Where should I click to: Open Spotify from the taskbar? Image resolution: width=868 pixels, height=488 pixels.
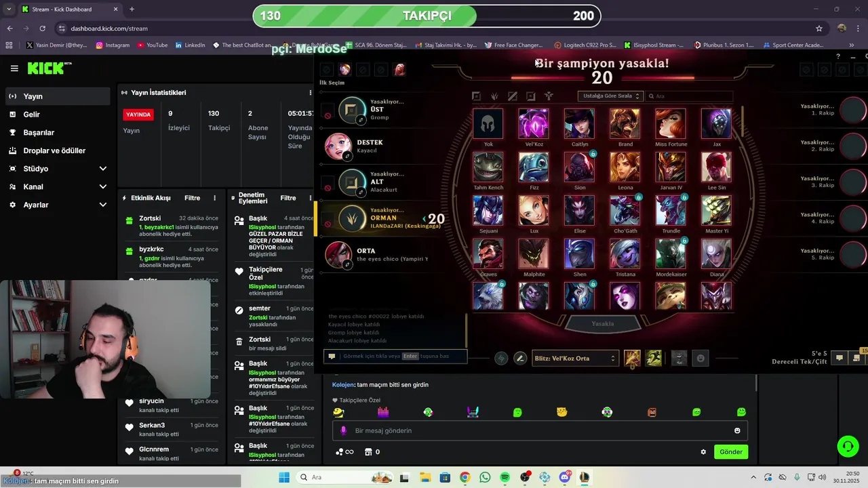[x=505, y=477]
